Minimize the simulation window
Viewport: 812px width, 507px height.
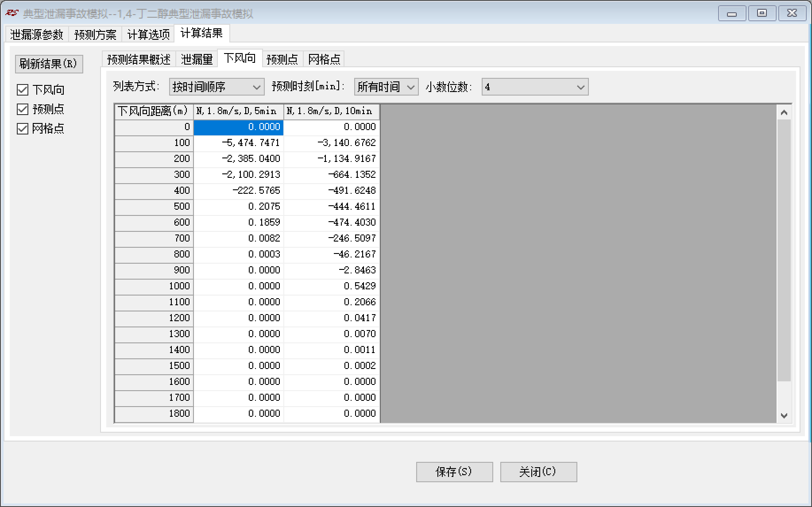tap(732, 13)
